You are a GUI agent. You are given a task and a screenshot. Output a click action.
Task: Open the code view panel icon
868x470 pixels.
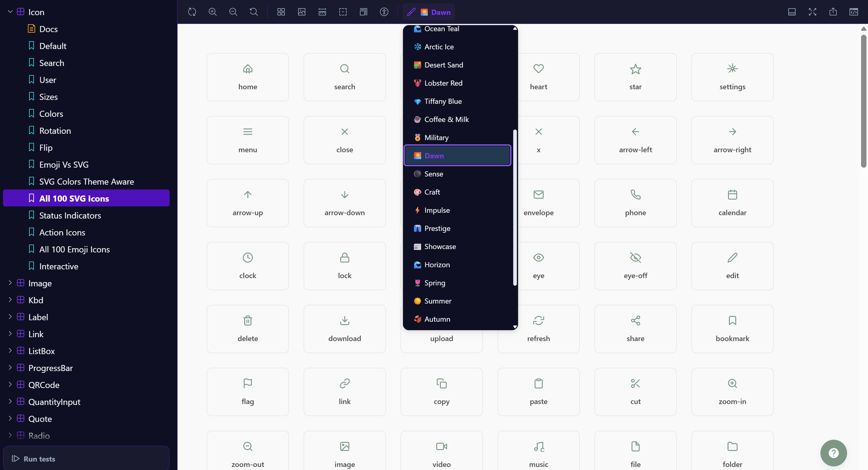coord(854,12)
